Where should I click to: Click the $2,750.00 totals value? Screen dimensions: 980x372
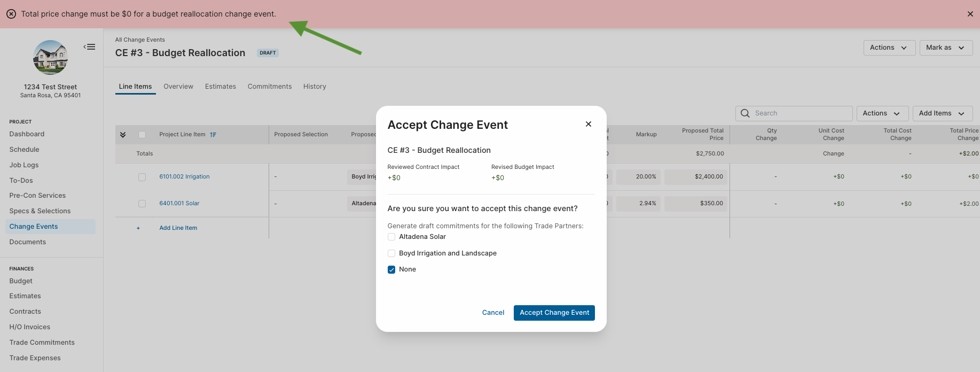click(710, 154)
